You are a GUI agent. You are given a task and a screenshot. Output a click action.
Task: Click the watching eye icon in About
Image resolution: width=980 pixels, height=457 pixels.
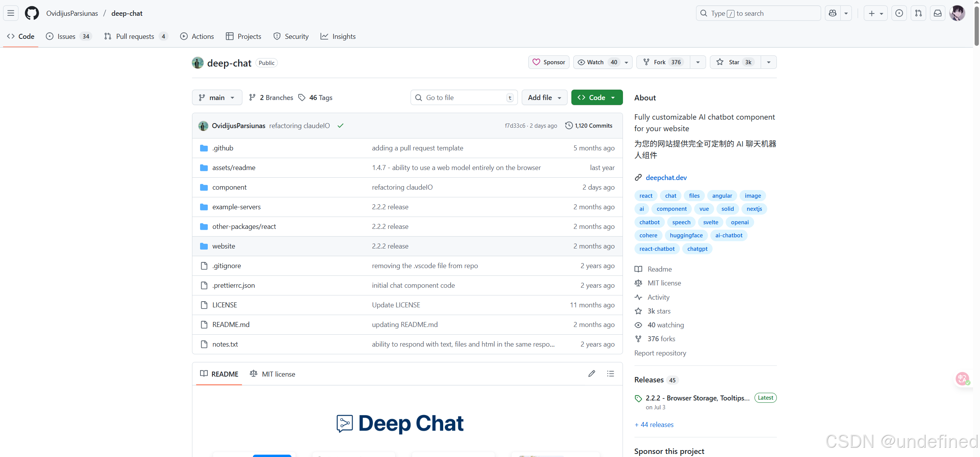pyautogui.click(x=638, y=325)
